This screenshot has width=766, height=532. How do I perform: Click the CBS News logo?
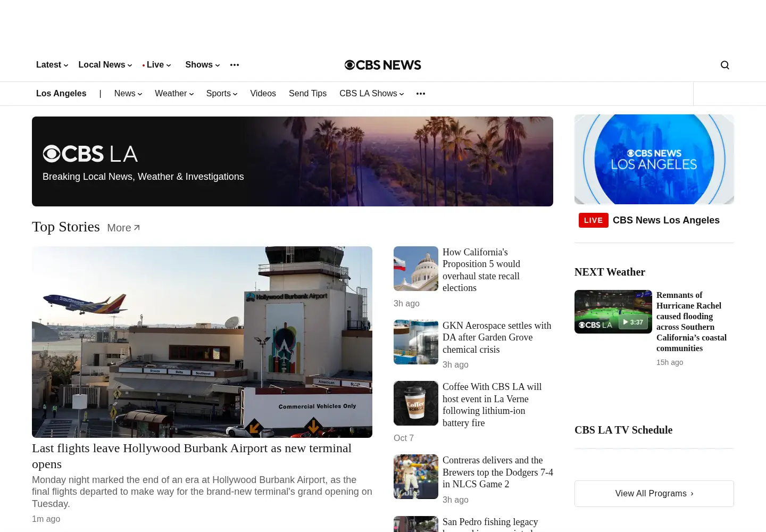pyautogui.click(x=383, y=65)
